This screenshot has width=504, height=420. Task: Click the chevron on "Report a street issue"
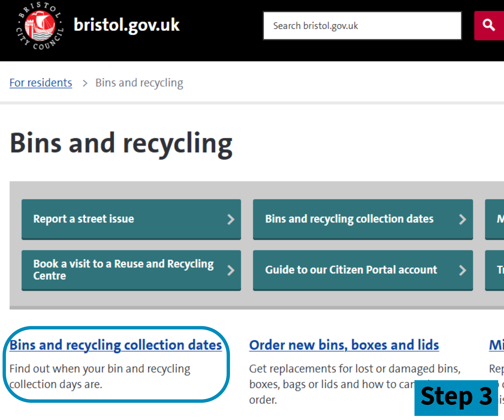click(x=231, y=219)
